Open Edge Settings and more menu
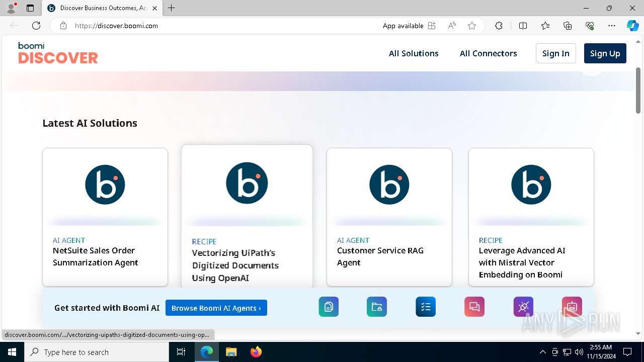The height and width of the screenshot is (362, 644). [612, 26]
